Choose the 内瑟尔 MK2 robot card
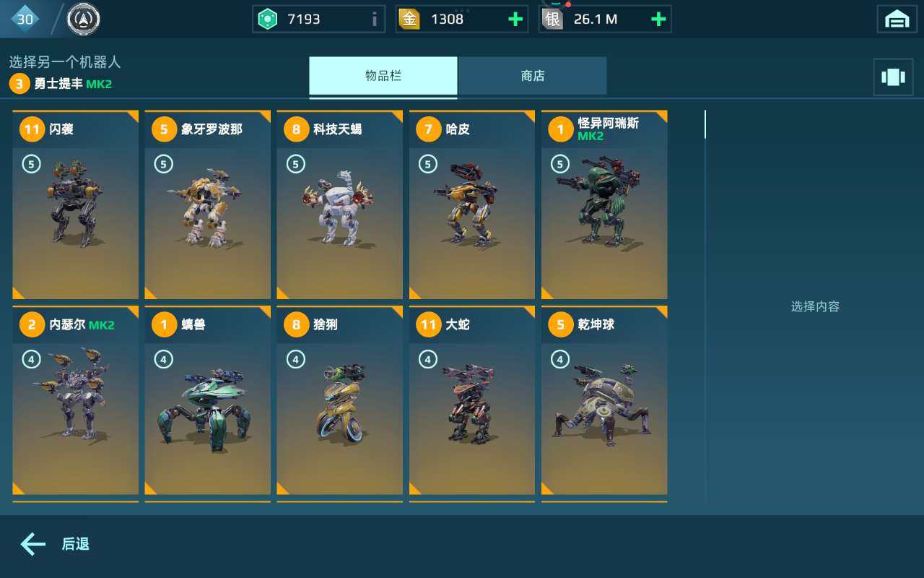This screenshot has height=578, width=924. (x=76, y=400)
